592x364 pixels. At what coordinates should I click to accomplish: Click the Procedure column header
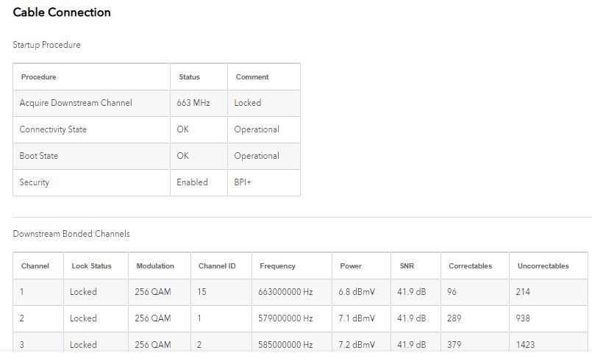[38, 77]
